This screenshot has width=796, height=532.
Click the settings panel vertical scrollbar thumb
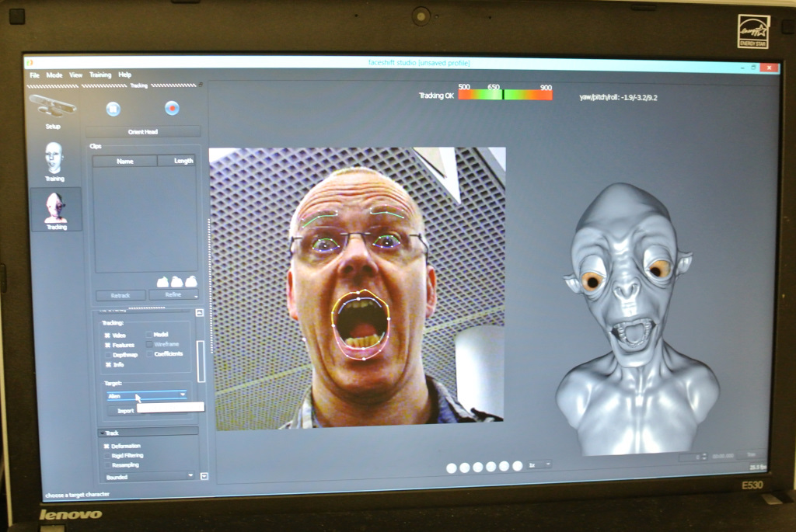click(201, 361)
